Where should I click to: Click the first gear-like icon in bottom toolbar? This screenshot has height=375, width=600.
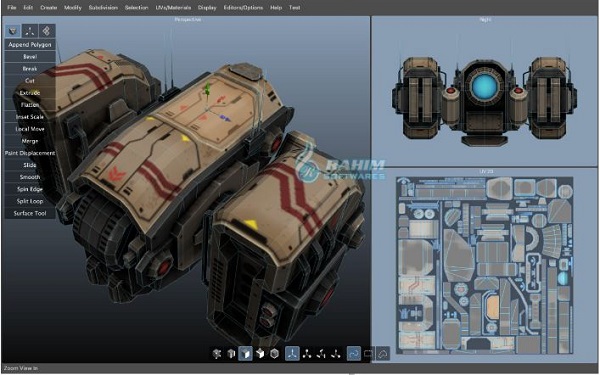[x=217, y=353]
